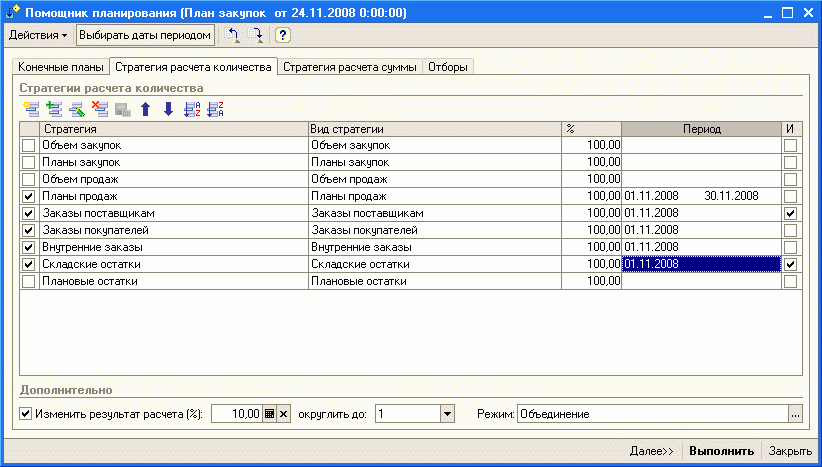Image resolution: width=822 pixels, height=467 pixels.
Task: Click the Выполнить button
Action: pos(721,451)
